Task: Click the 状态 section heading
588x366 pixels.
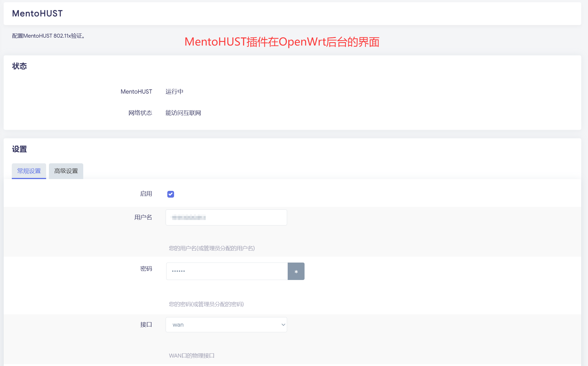Action: tap(19, 66)
